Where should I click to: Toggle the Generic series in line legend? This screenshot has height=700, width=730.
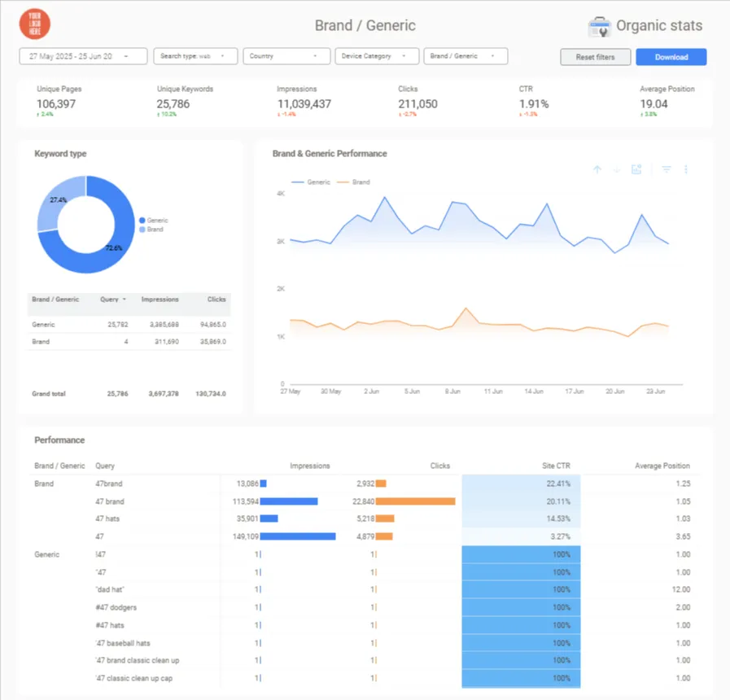[x=311, y=182]
